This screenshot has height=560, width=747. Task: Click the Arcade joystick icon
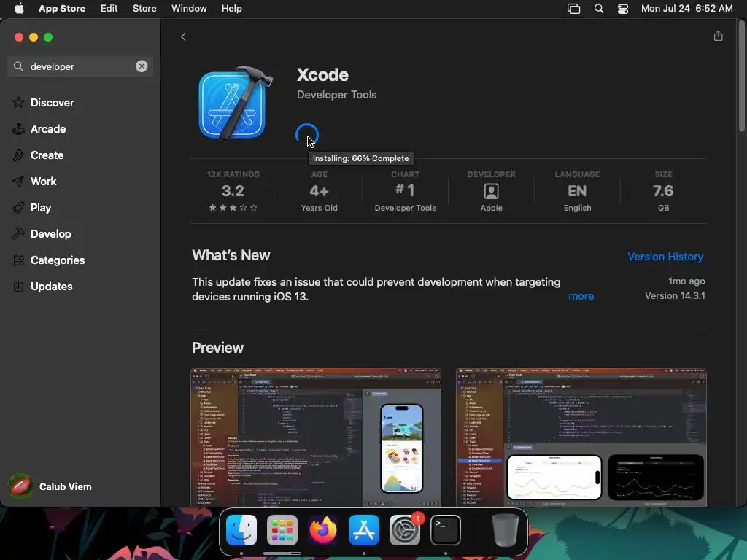[18, 128]
